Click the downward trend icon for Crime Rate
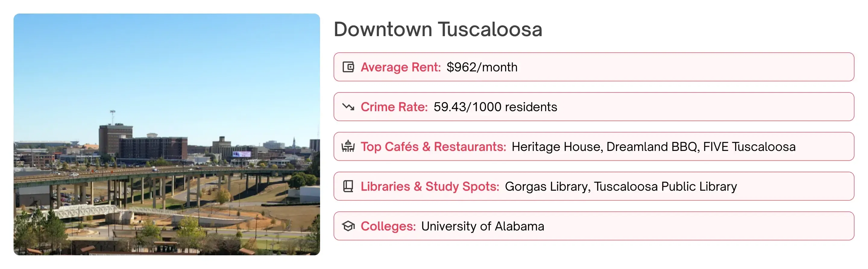This screenshot has width=868, height=269. [x=348, y=107]
